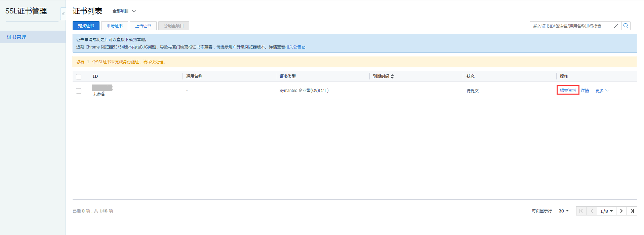Go to the first page arrow
644x235 pixels.
[581, 211]
